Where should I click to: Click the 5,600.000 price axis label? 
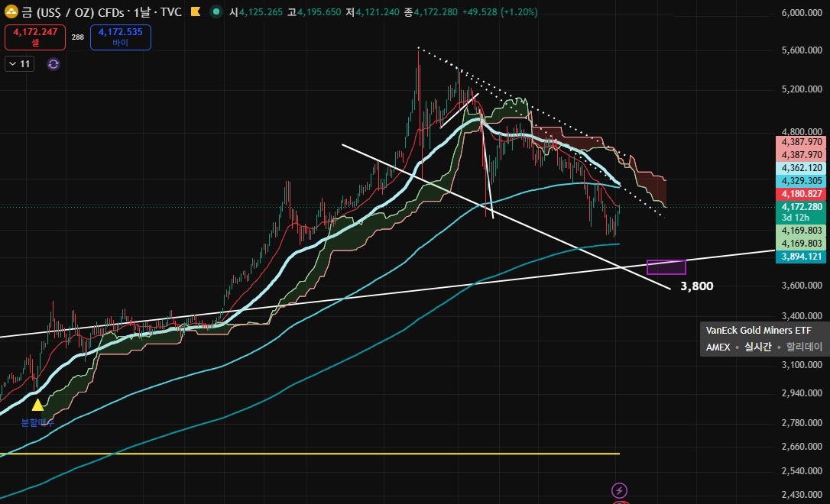[x=802, y=50]
